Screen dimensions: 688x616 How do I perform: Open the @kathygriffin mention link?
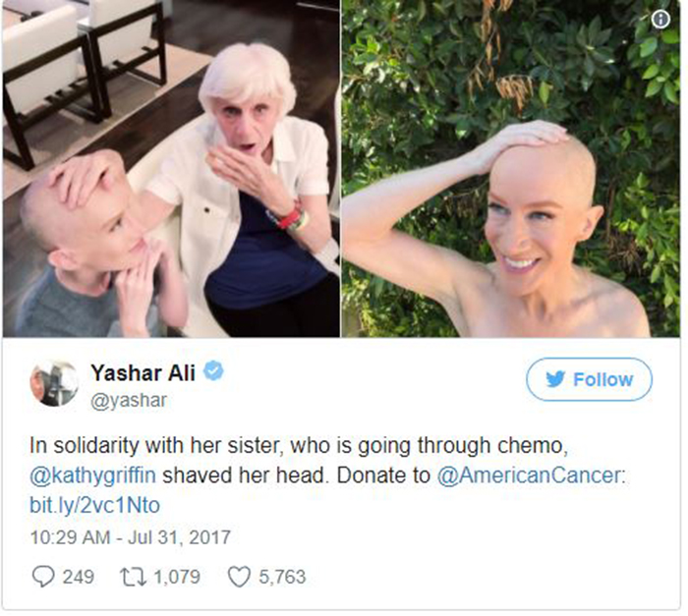(92, 476)
